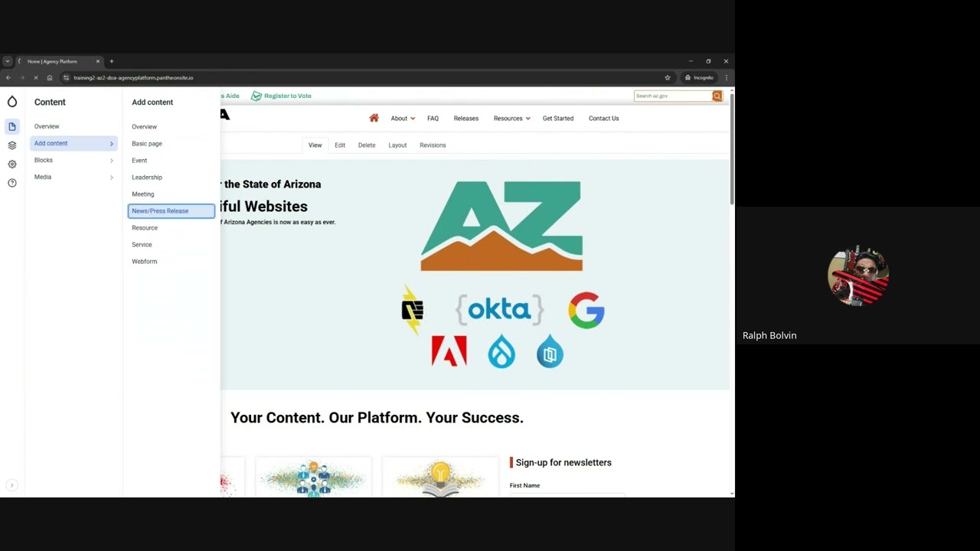Choose Overview under Add content
The image size is (980, 551).
144,127
